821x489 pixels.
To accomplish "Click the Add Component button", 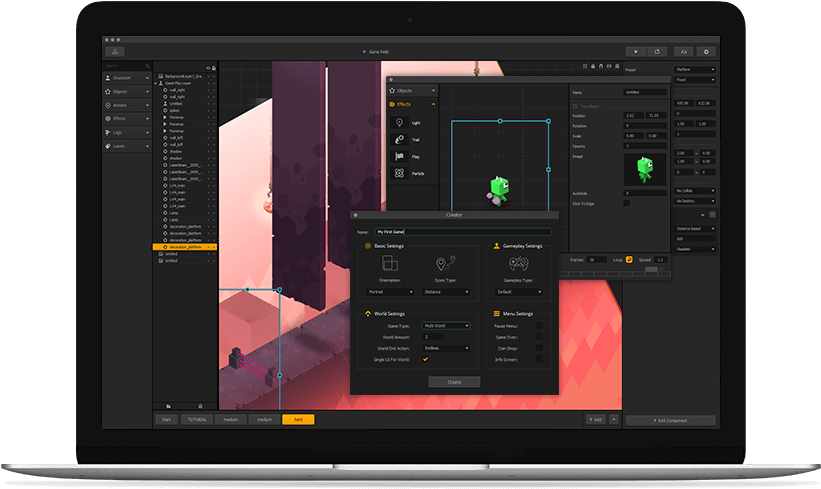I will point(677,420).
